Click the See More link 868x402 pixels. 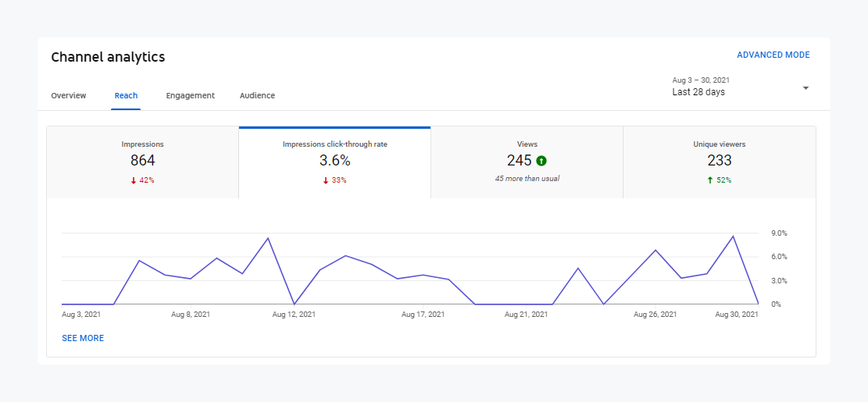coord(83,338)
